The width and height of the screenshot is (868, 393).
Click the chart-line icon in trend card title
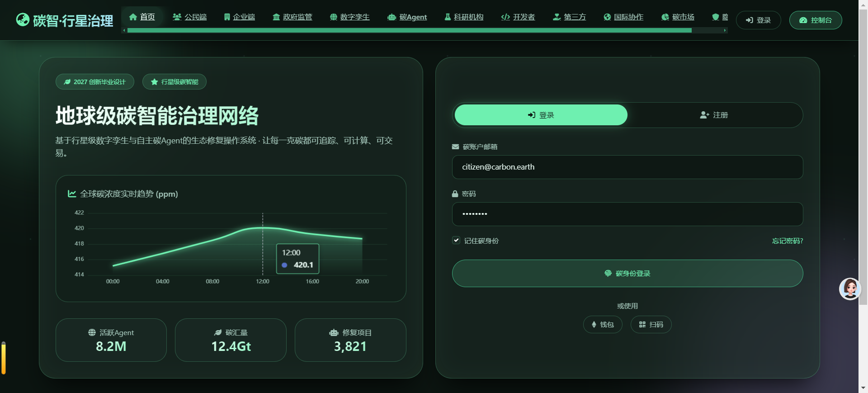[x=72, y=194]
